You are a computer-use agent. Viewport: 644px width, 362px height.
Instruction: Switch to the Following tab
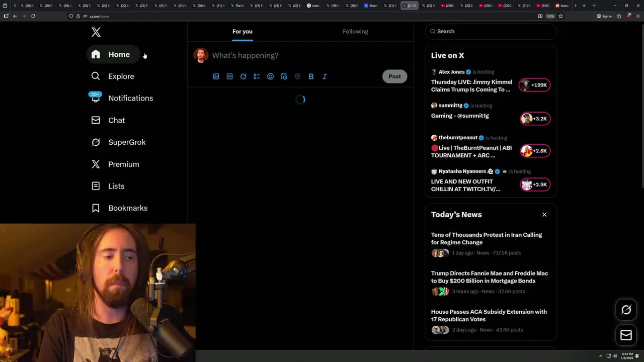(356, 31)
